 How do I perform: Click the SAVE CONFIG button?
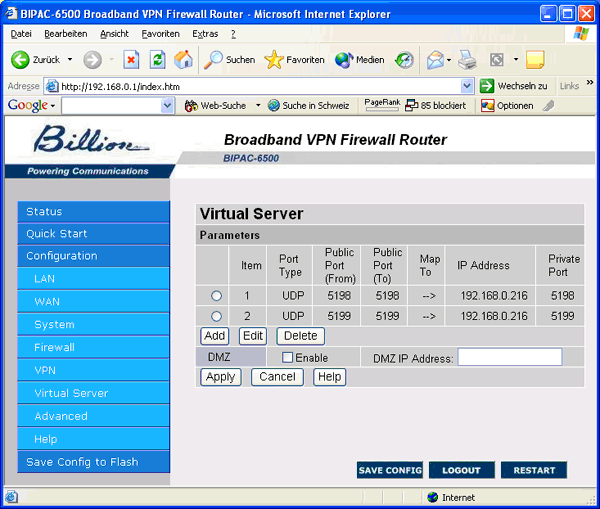(x=390, y=470)
